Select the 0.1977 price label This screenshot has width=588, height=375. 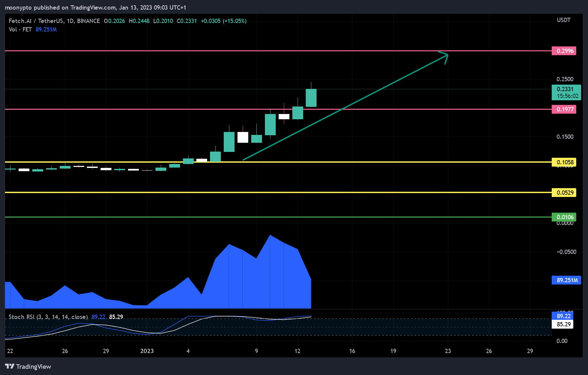click(564, 109)
